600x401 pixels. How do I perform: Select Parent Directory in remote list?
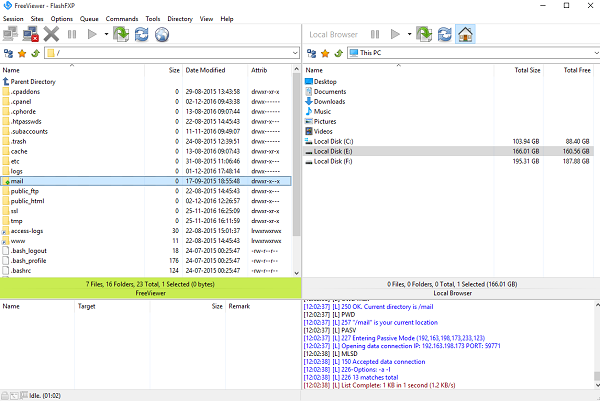click(x=29, y=82)
